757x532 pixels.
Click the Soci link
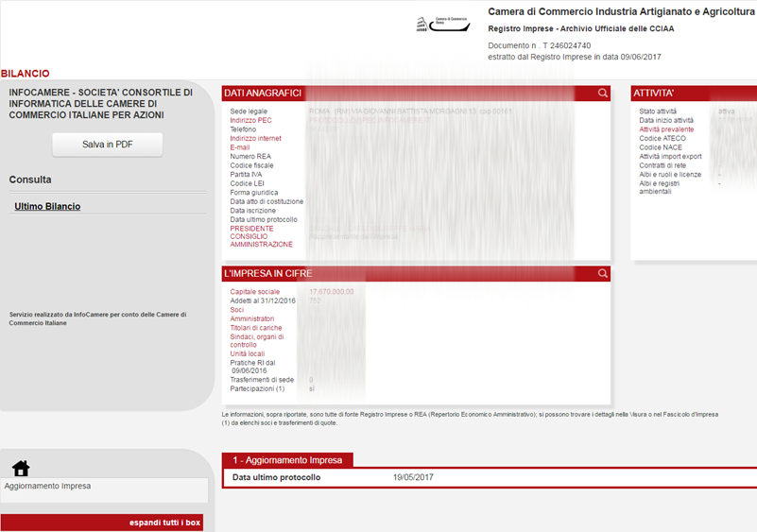pyautogui.click(x=237, y=310)
